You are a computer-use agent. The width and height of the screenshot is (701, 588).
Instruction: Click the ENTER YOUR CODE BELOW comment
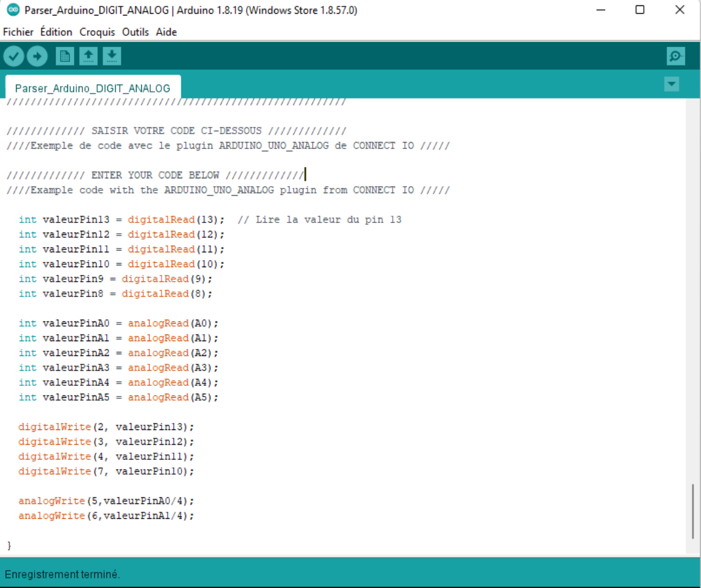[x=155, y=175]
